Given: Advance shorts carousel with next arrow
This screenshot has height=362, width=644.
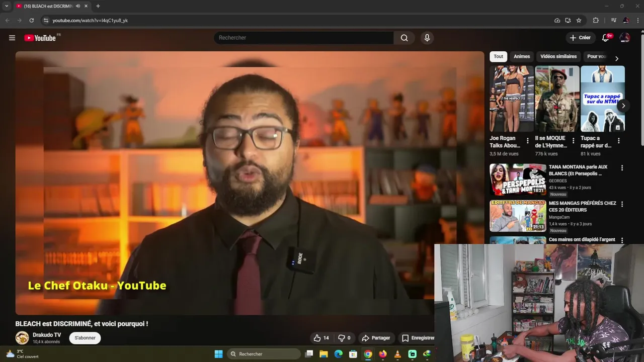Looking at the screenshot, I should pyautogui.click(x=623, y=106).
